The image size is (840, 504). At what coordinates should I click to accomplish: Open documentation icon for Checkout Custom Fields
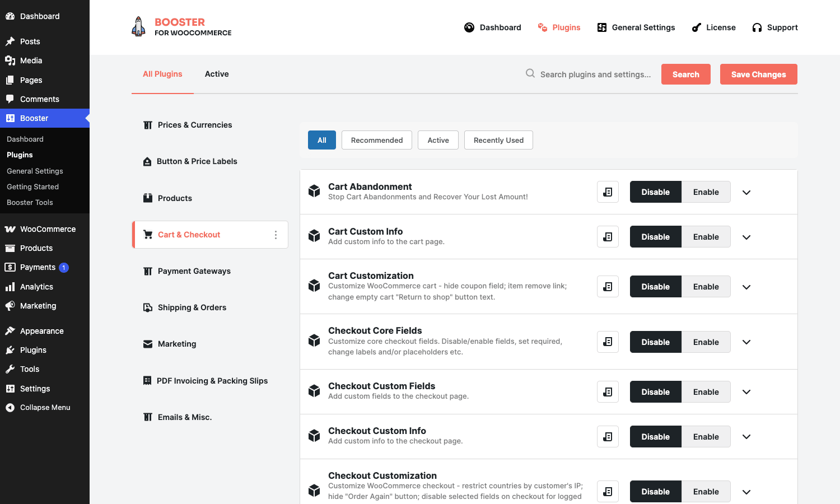pos(608,392)
